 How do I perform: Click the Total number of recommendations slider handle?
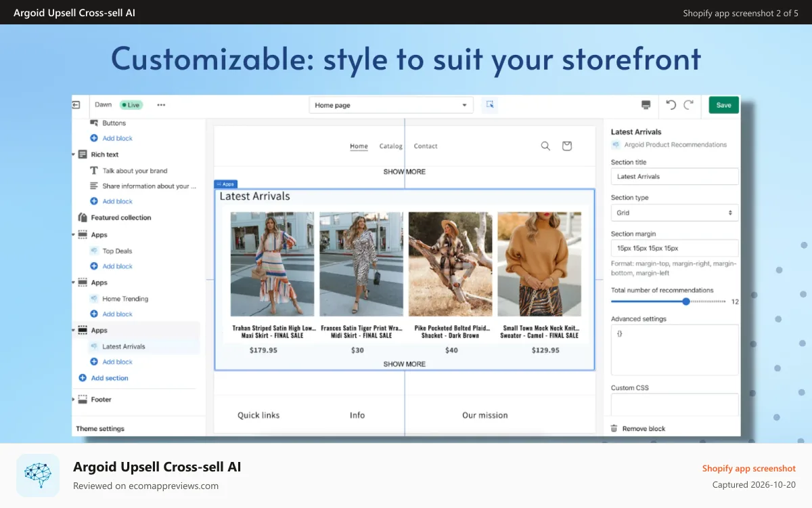click(686, 301)
